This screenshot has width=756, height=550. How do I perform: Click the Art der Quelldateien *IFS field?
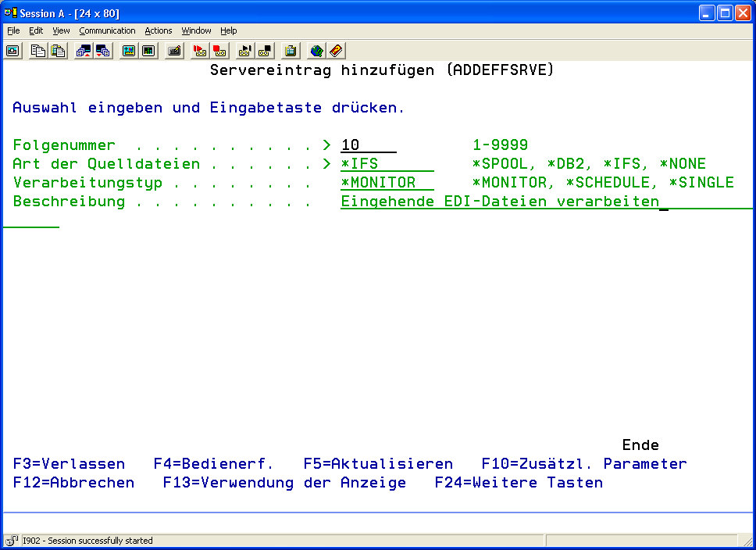point(387,164)
